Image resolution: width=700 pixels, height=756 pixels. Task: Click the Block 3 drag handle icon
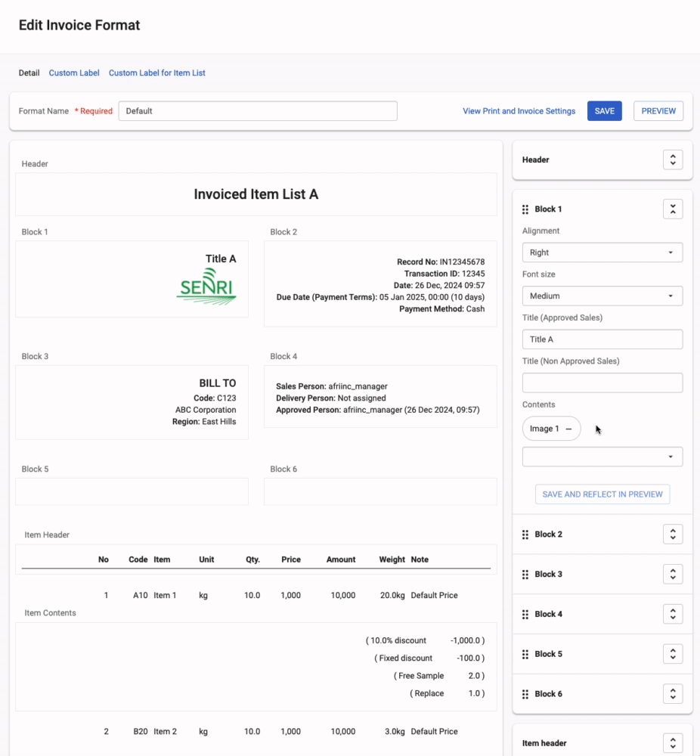[x=525, y=575]
